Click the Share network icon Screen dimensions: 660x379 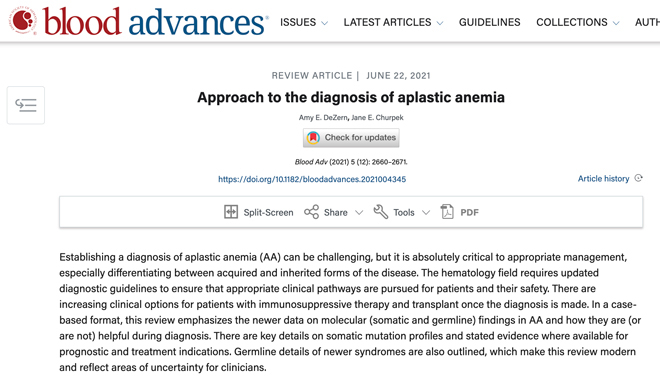[311, 212]
